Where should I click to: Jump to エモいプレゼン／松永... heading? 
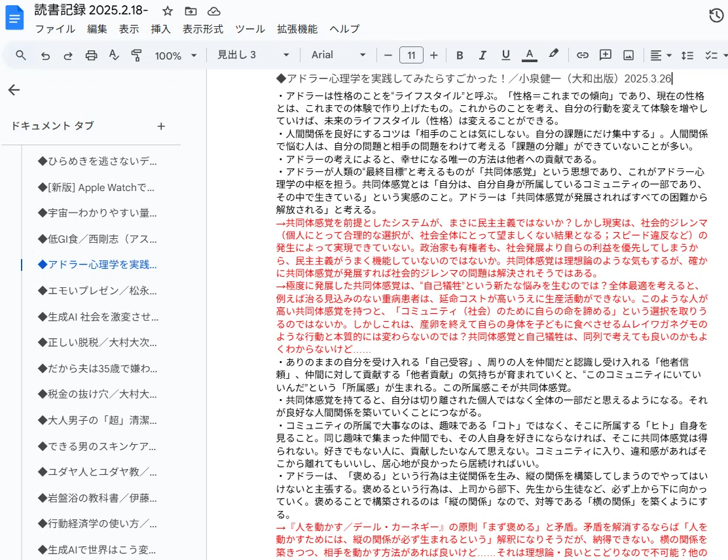pyautogui.click(x=98, y=290)
